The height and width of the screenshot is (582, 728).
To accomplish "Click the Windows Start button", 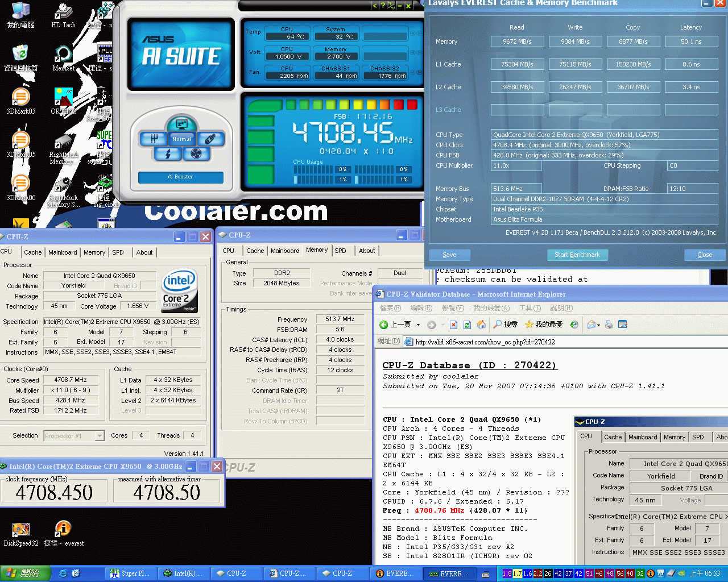I will (26, 573).
